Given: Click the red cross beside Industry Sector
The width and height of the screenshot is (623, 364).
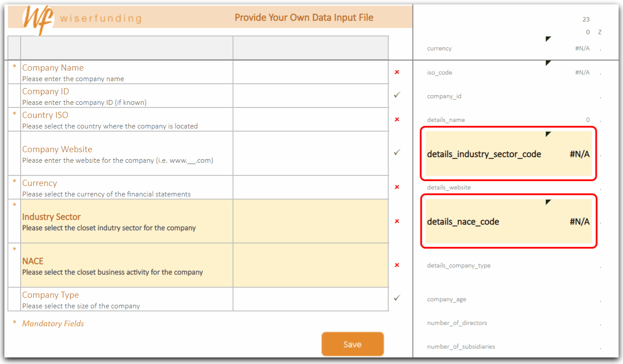Looking at the screenshot, I should [x=397, y=221].
